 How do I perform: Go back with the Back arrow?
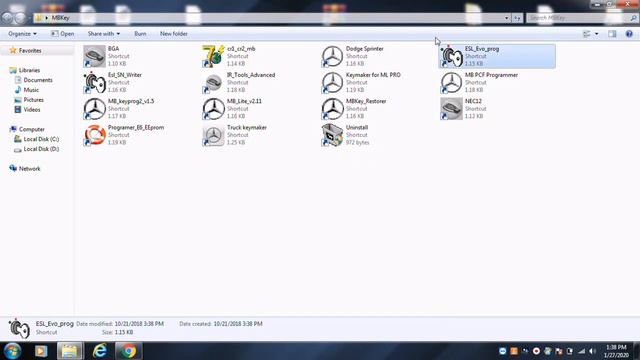point(7,18)
